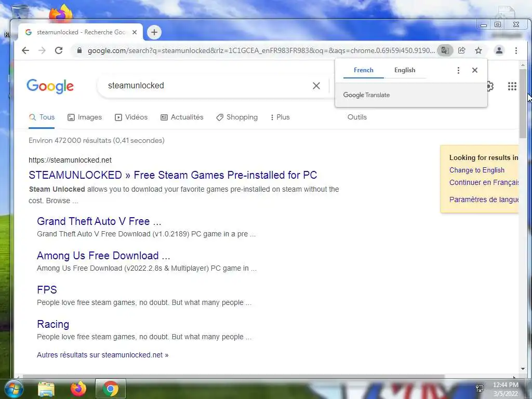Image resolution: width=532 pixels, height=399 pixels.
Task: Click Autres résultats sur steamunlocked.net
Action: [102, 355]
